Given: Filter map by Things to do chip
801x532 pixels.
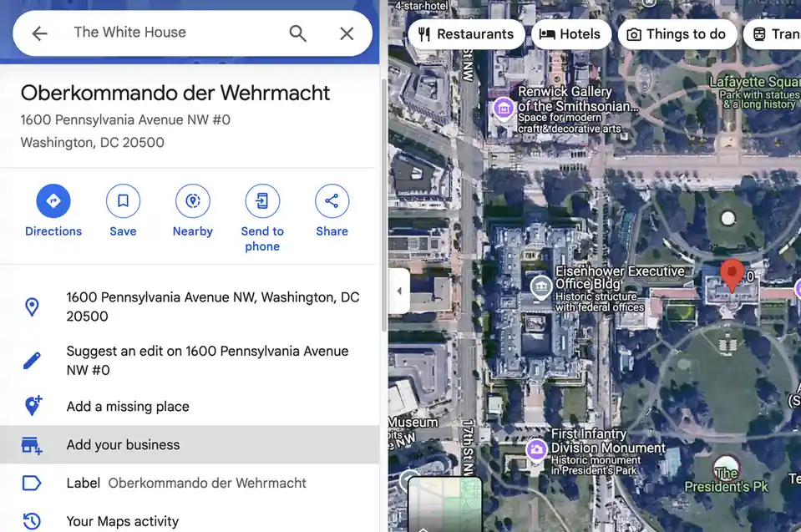Looking at the screenshot, I should pyautogui.click(x=677, y=34).
